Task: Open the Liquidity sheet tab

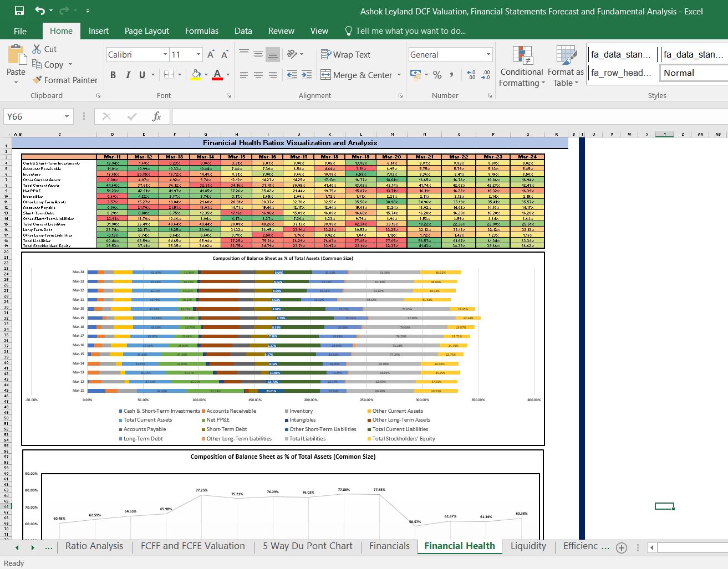Action: [x=528, y=546]
